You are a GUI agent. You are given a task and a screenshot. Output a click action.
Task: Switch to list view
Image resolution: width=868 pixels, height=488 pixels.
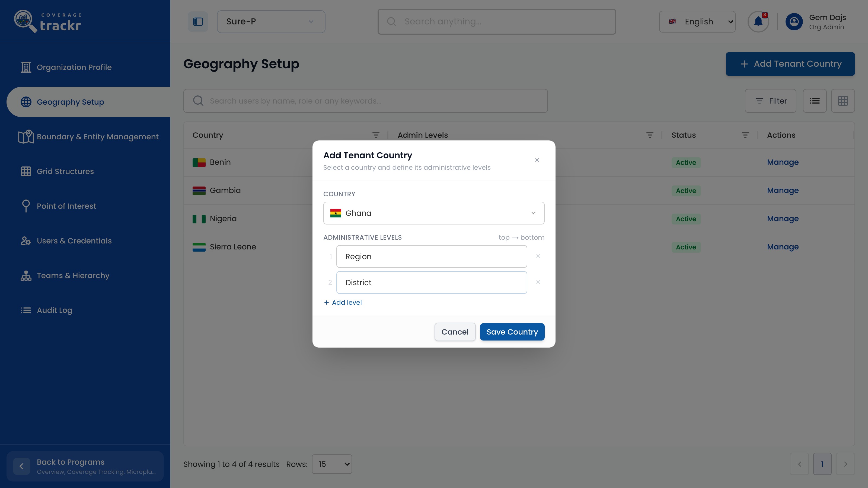click(x=814, y=101)
